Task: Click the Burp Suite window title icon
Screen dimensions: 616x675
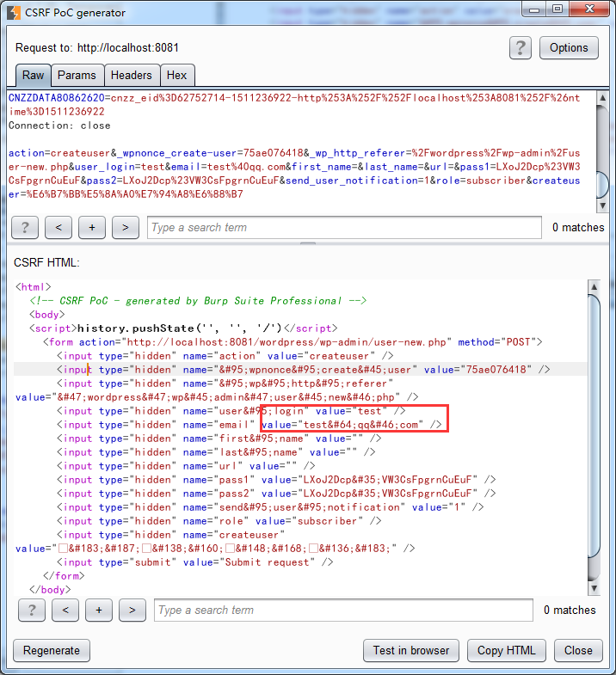Action: 14,13
